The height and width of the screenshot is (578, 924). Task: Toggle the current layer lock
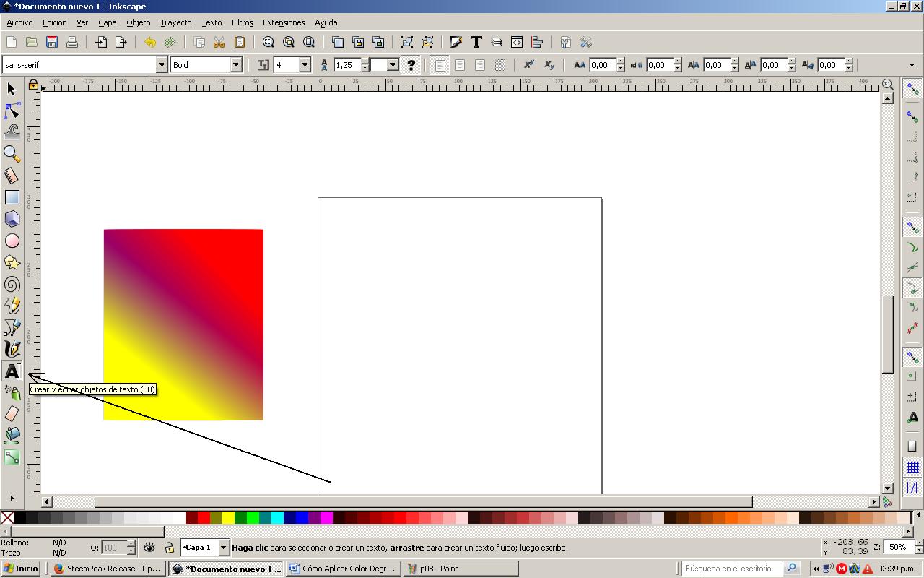(169, 548)
